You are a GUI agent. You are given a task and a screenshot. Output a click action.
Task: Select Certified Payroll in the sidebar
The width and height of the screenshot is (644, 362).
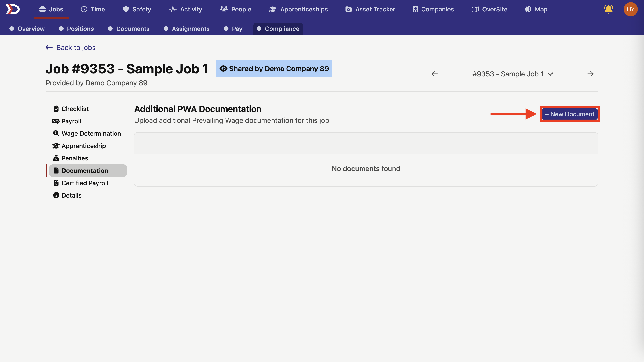tap(85, 183)
